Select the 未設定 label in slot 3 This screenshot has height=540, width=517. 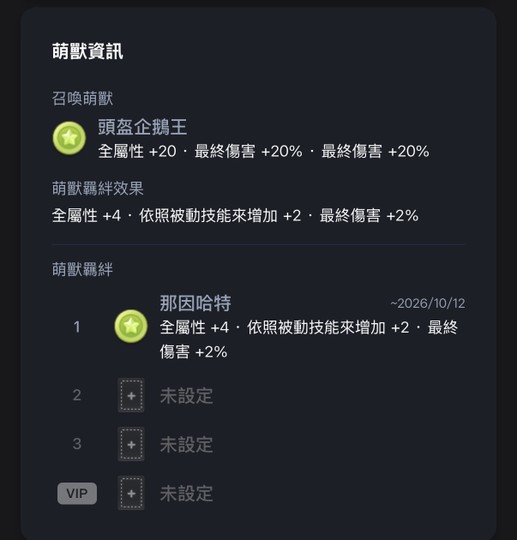[x=186, y=445]
